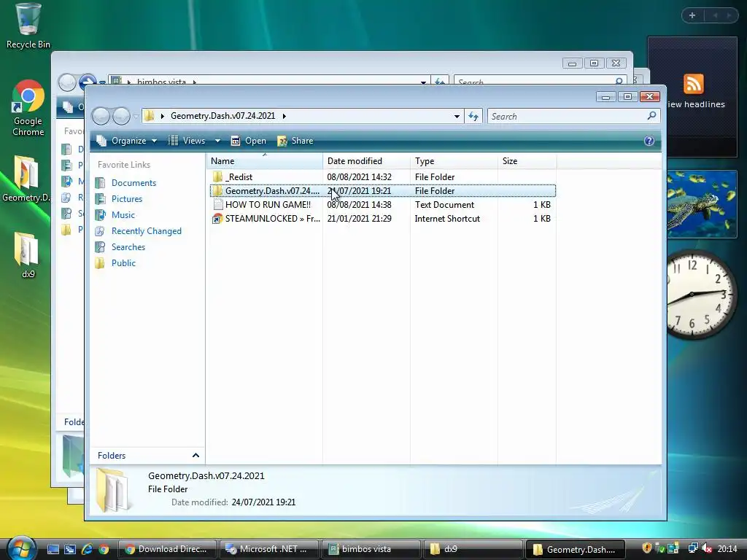The height and width of the screenshot is (560, 747).
Task: Select the dx9 desktop folder
Action: tap(28, 255)
